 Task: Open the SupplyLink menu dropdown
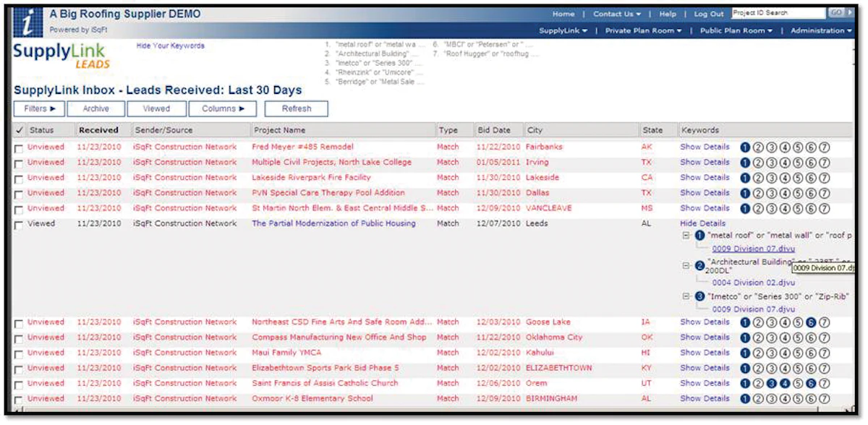click(x=563, y=30)
